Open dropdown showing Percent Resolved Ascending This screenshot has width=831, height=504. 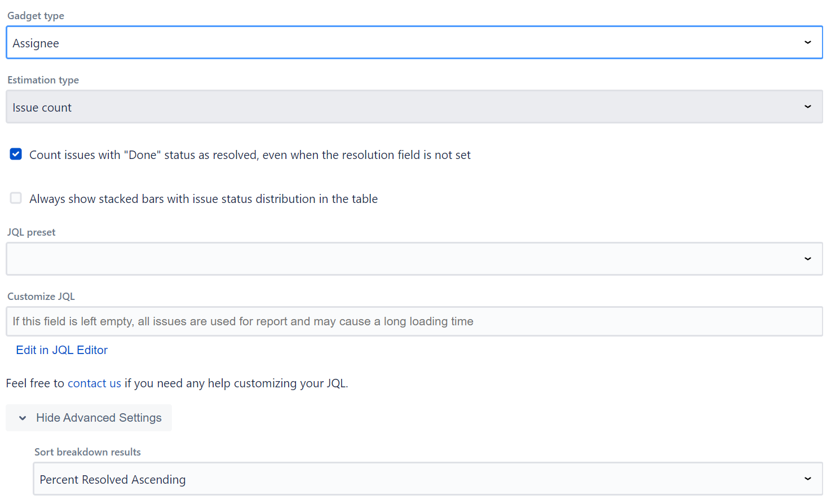click(395, 479)
